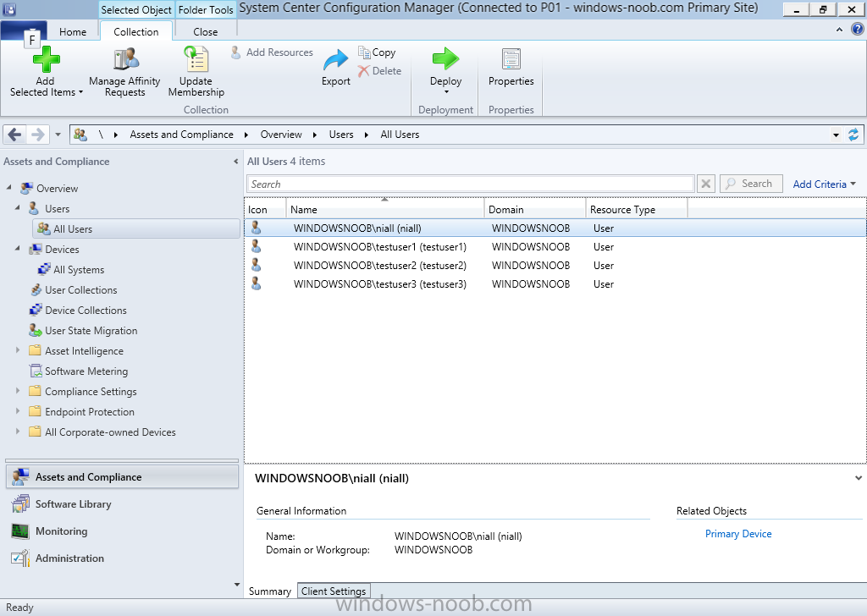Viewport: 867px width, 616px height.
Task: Open User State Migration node
Action: coord(91,330)
